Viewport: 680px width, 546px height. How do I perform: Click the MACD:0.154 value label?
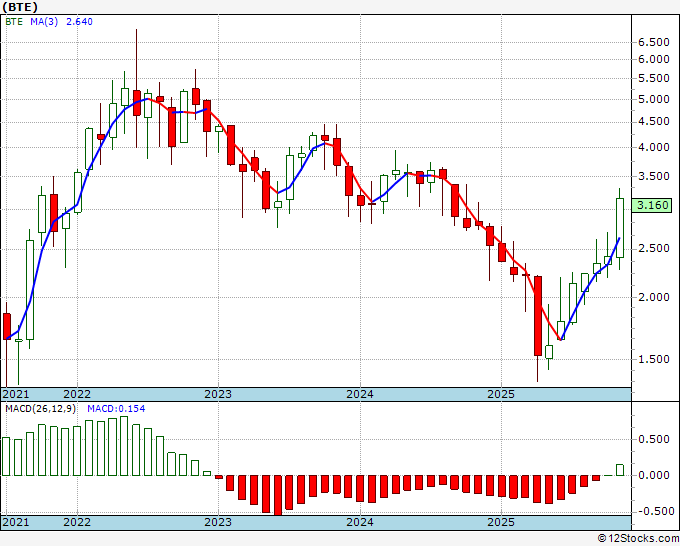click(x=116, y=409)
